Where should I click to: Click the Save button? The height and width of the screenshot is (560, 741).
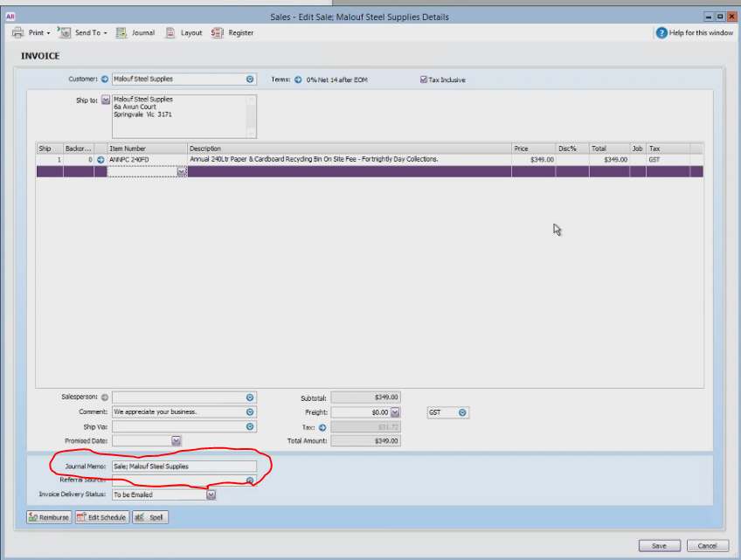pos(659,546)
